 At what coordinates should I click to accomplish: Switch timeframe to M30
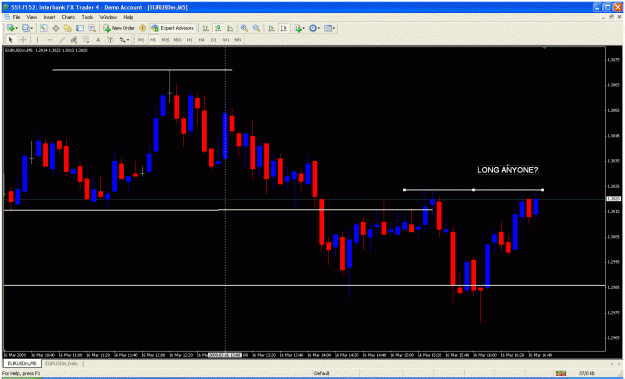pos(177,40)
